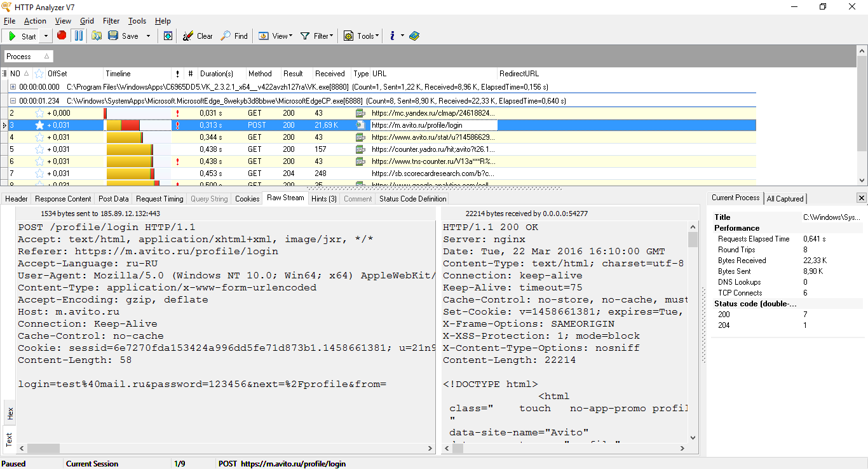The width and height of the screenshot is (868, 469).
Task: Switch to the Request Timing tab
Action: pos(159,199)
